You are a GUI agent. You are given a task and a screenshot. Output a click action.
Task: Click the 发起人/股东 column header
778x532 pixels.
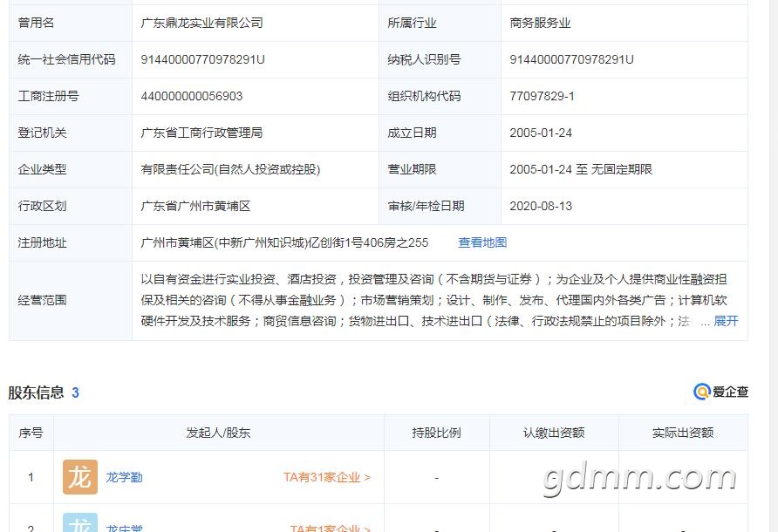[218, 433]
